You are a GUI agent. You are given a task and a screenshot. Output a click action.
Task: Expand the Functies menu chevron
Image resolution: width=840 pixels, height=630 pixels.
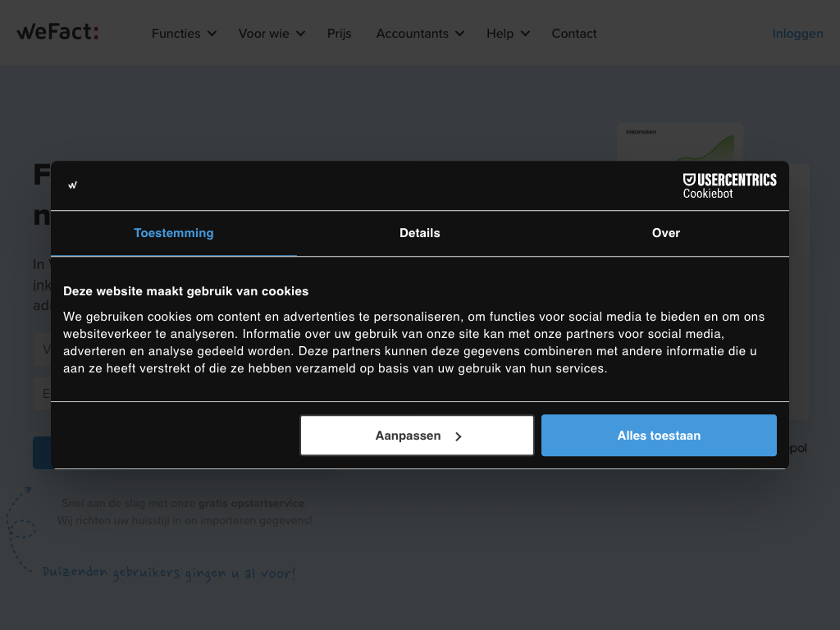point(212,34)
